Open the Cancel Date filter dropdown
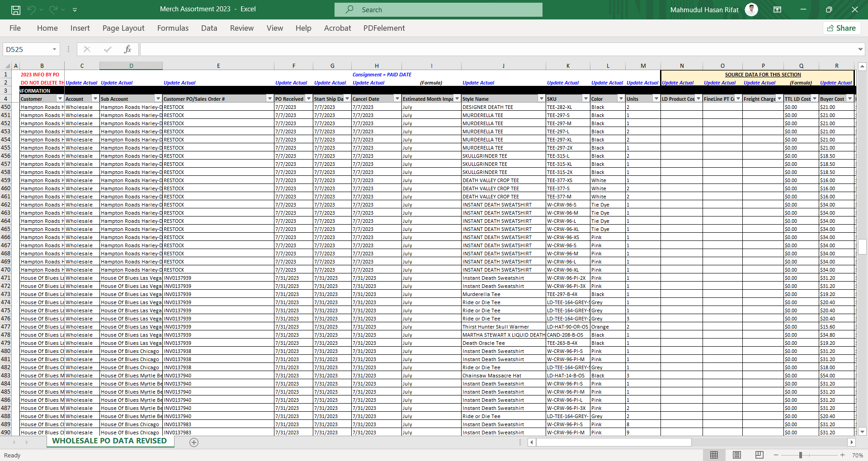The width and height of the screenshot is (868, 461). click(x=397, y=99)
